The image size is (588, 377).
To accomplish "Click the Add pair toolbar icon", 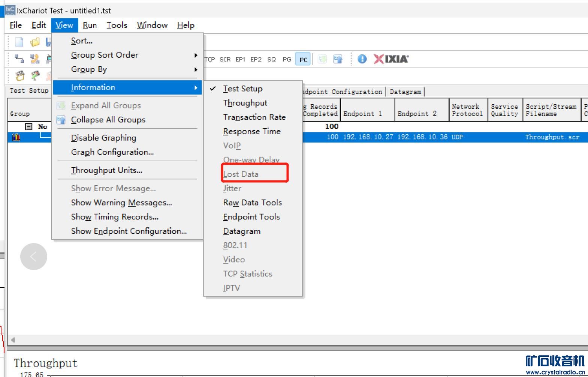I will coord(19,59).
